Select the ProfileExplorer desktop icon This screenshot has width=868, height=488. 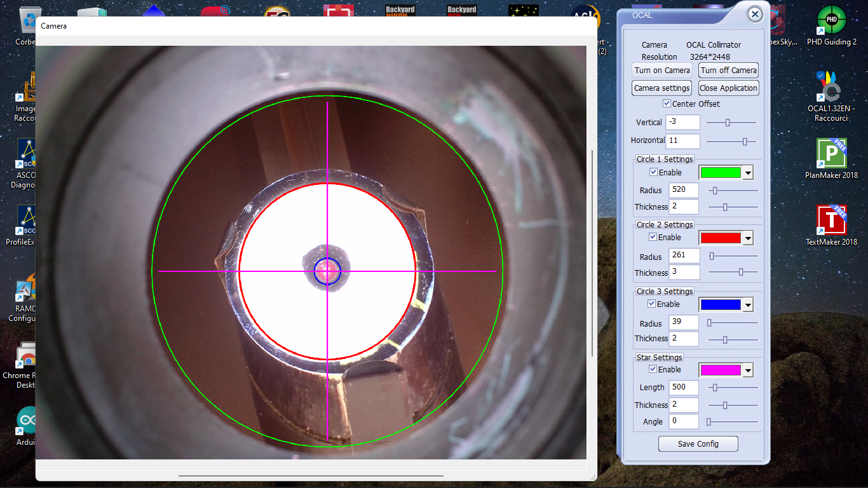click(22, 226)
